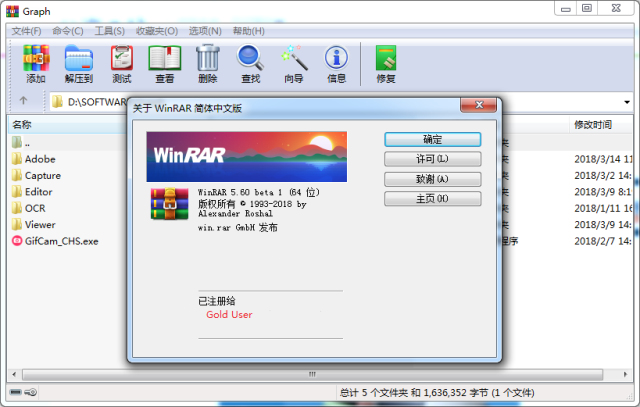Click the Adobe folder icon

[x=17, y=159]
